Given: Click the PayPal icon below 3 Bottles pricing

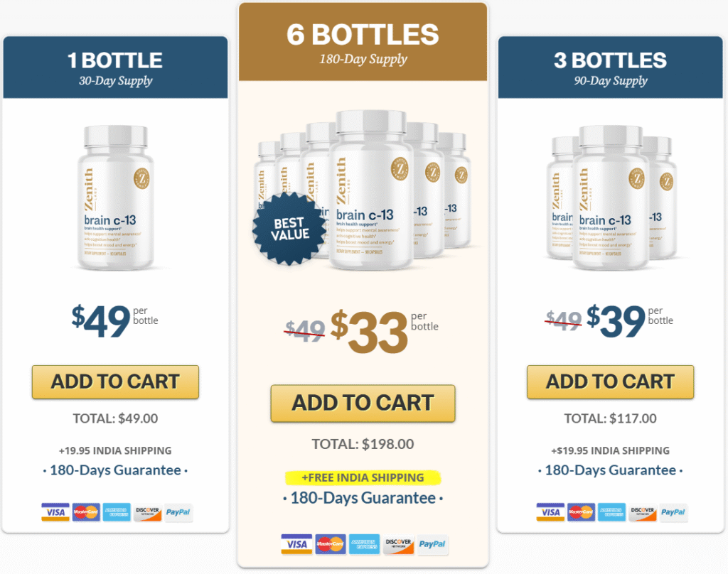Looking at the screenshot, I should (673, 512).
